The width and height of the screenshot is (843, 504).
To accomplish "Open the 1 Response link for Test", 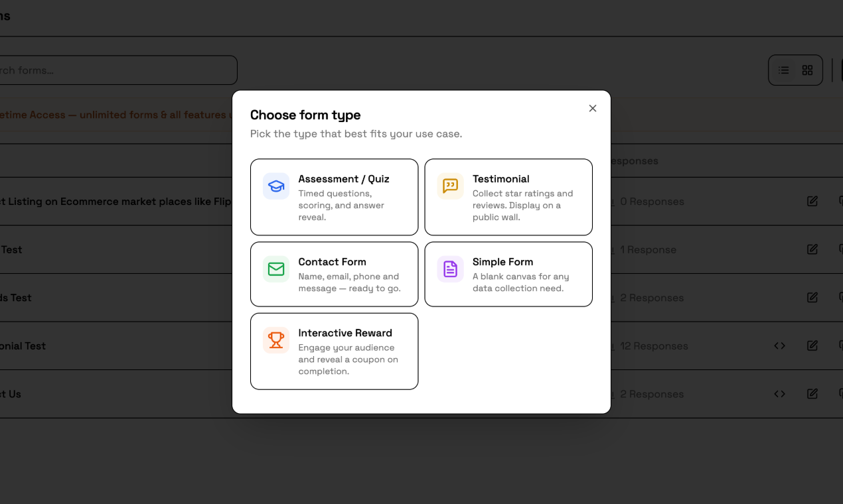I will pyautogui.click(x=649, y=249).
